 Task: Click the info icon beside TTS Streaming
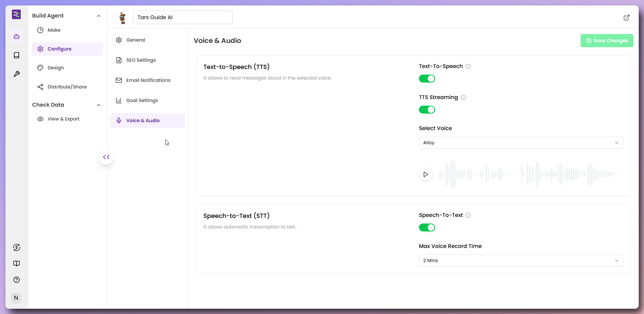click(463, 97)
